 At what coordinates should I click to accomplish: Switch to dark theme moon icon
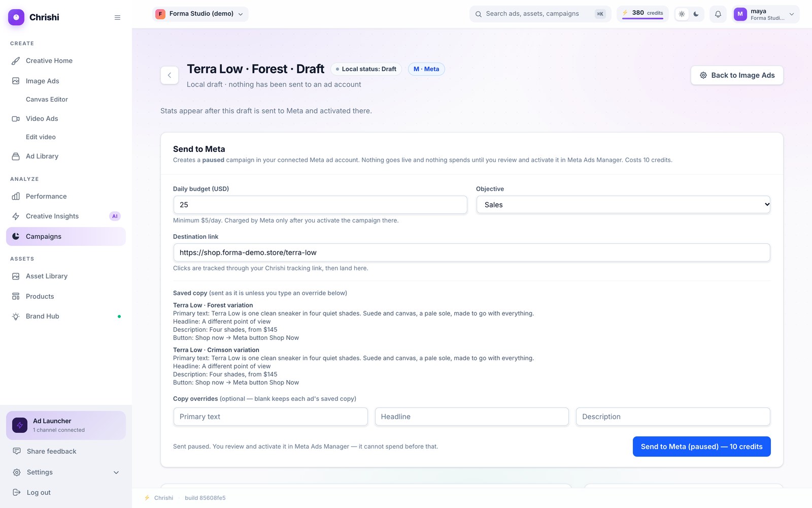pyautogui.click(x=696, y=14)
